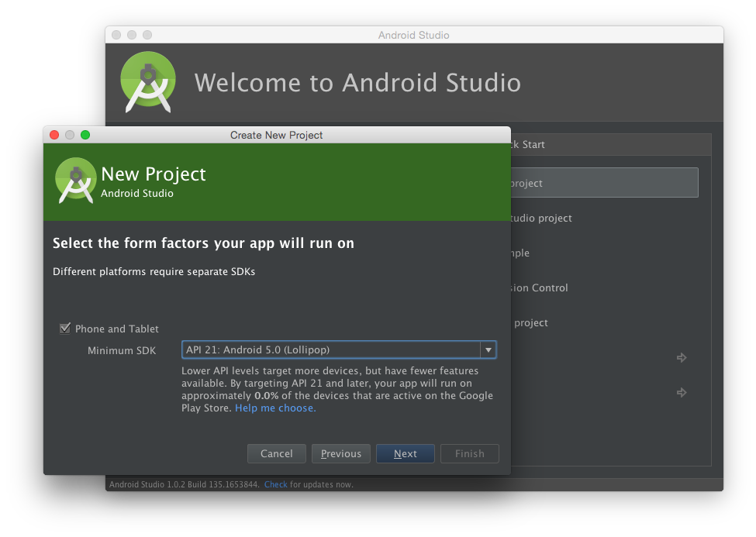
Task: Click the 'Create New Project' title bar text
Action: (x=276, y=135)
